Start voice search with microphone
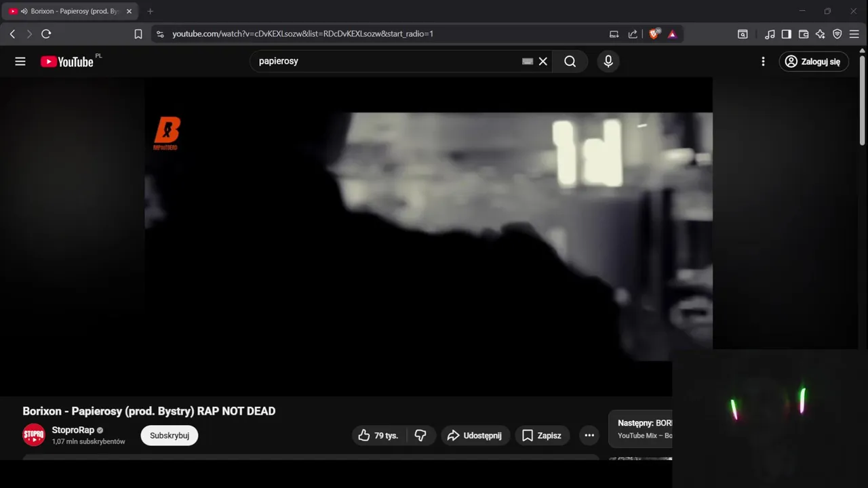 tap(608, 61)
